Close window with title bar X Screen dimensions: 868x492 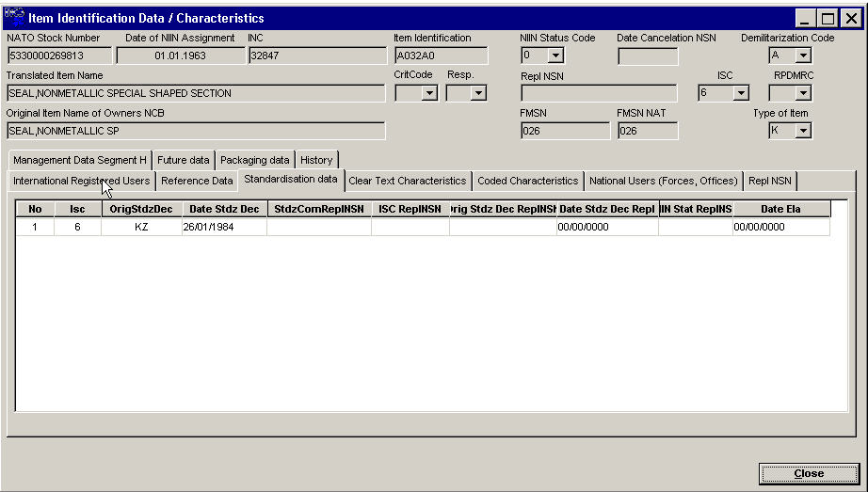851,18
